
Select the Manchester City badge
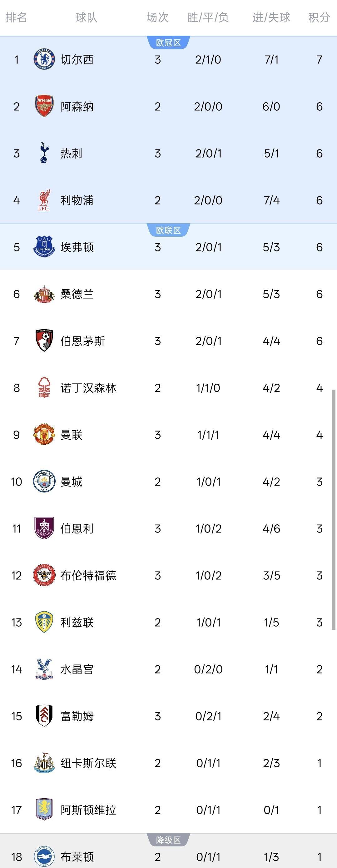44,482
